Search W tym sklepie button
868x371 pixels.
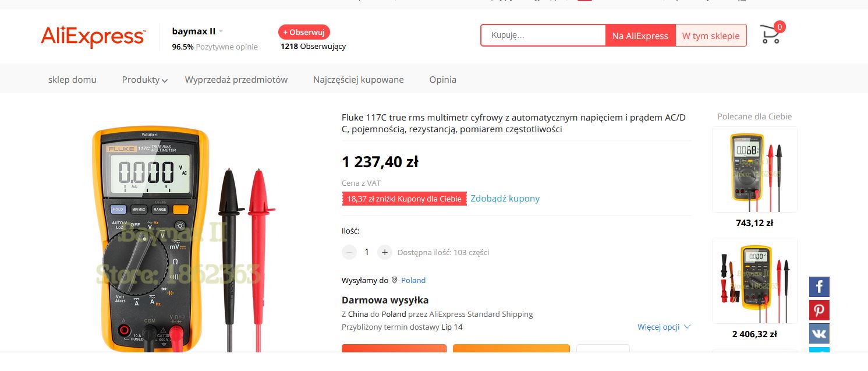point(711,36)
